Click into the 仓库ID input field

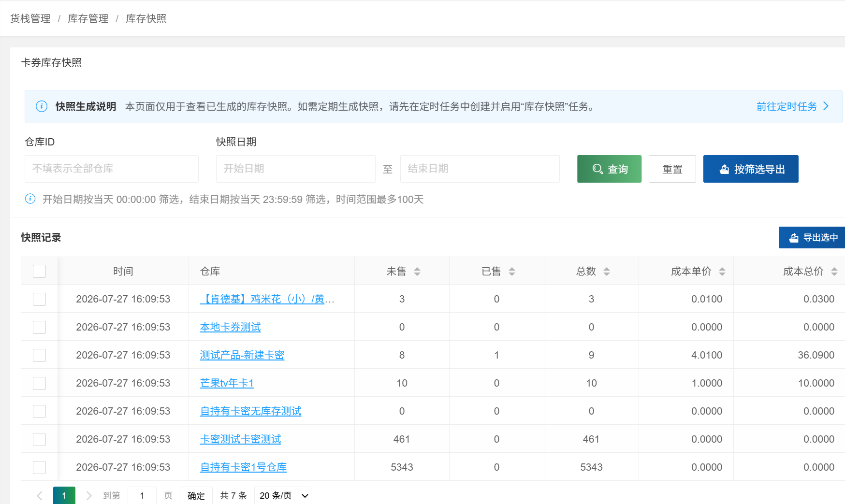112,169
